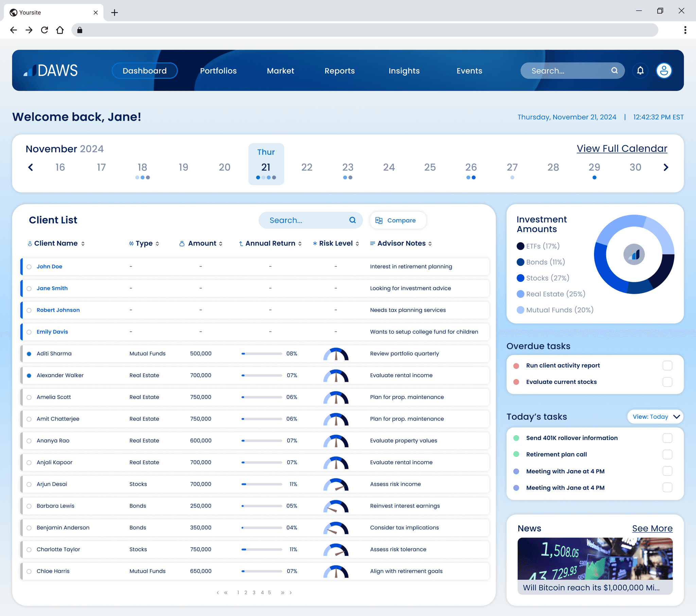Screen dimensions: 696x616
Task: Open the View: Today dropdown
Action: [655, 417]
